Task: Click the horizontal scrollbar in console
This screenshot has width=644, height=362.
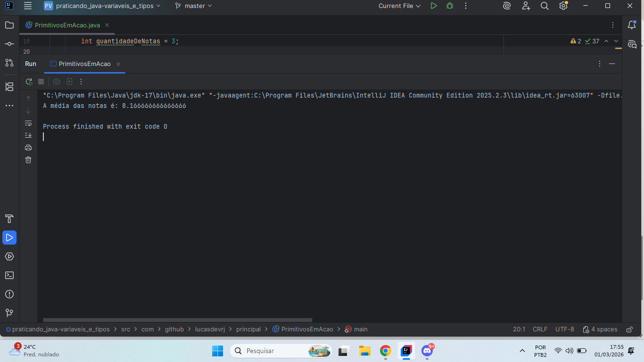Action: (x=177, y=320)
